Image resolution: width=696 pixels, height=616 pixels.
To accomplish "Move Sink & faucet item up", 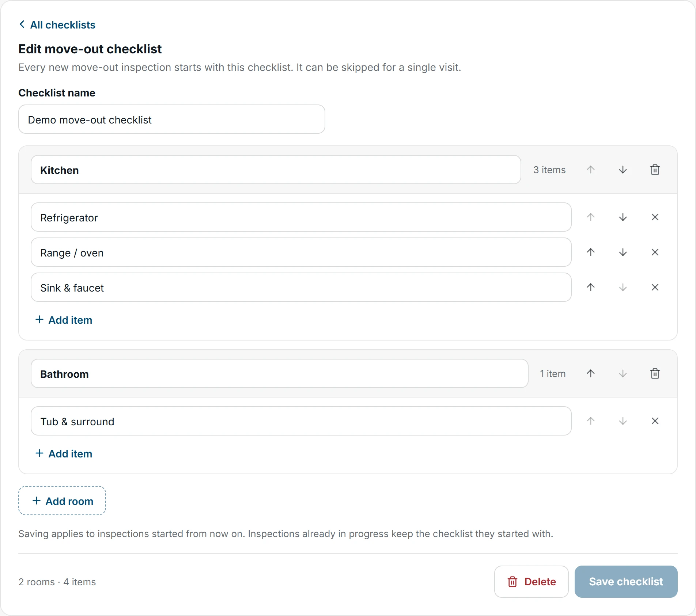I will 591,287.
